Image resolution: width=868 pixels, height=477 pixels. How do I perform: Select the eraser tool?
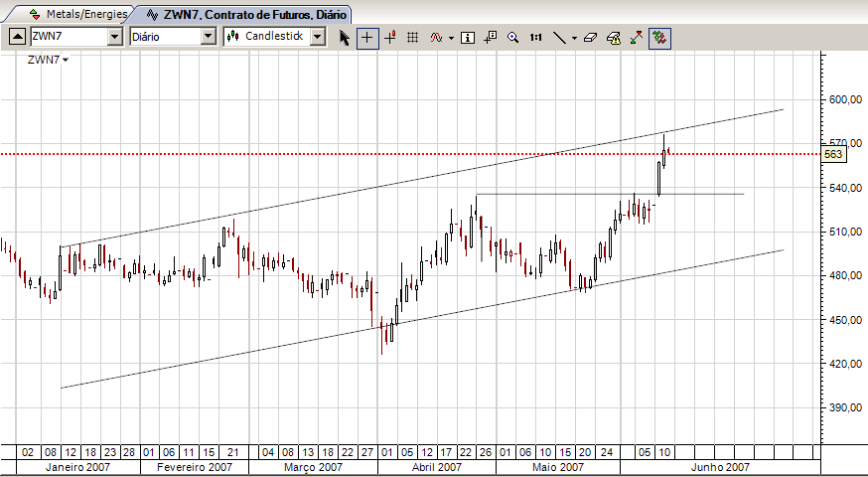[x=591, y=38]
